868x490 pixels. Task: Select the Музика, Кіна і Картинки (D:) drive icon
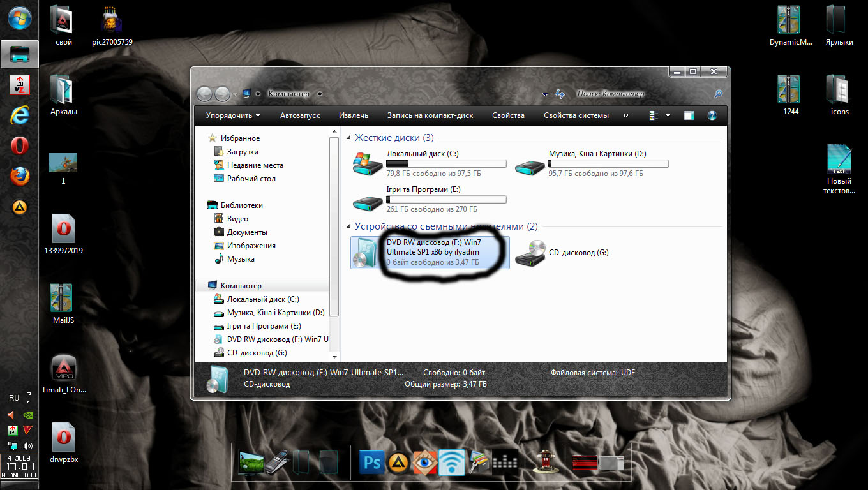point(530,166)
